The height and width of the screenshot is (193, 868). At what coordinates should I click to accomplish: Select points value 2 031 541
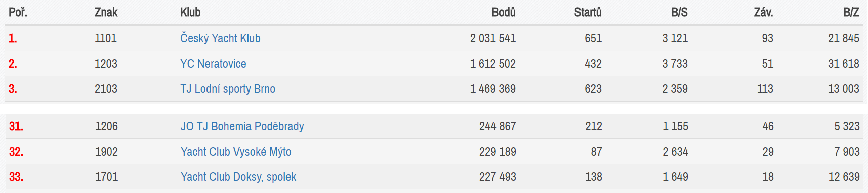493,38
